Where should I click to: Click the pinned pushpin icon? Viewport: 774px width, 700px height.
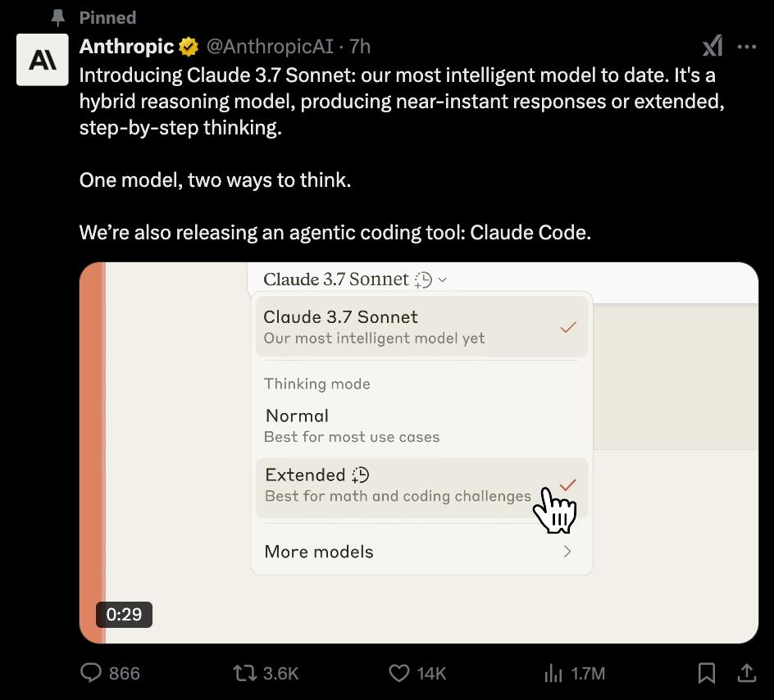[x=58, y=17]
